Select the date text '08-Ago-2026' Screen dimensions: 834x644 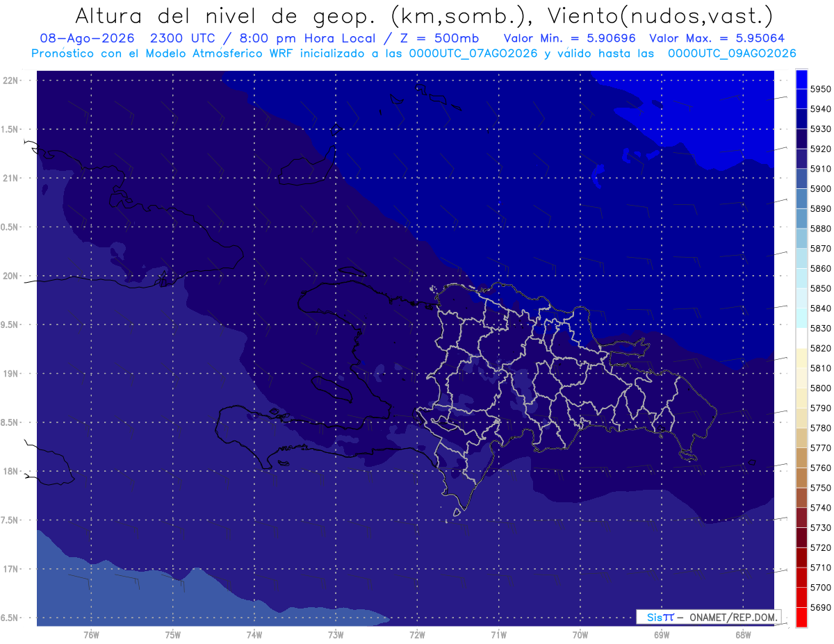pyautogui.click(x=87, y=38)
